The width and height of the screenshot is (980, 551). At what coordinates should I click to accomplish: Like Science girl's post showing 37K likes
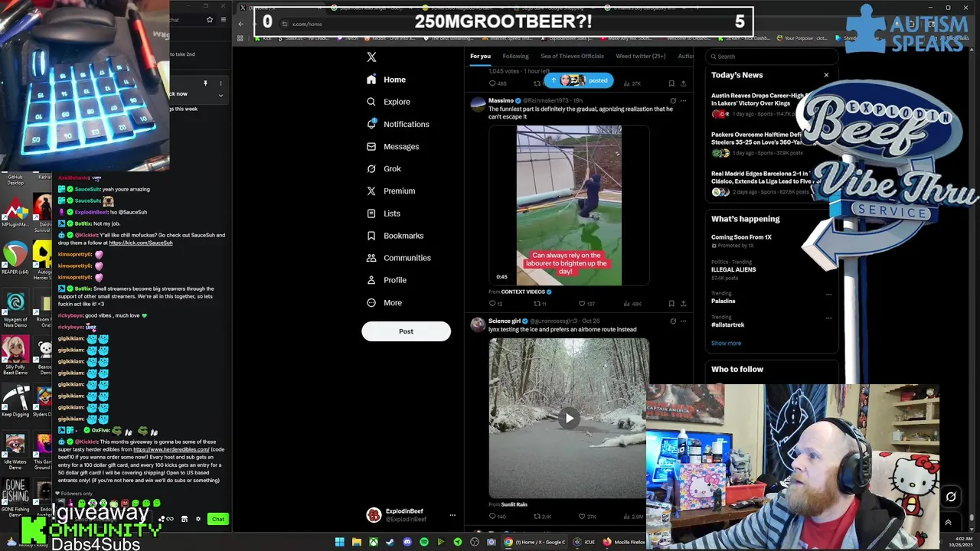[x=587, y=517]
